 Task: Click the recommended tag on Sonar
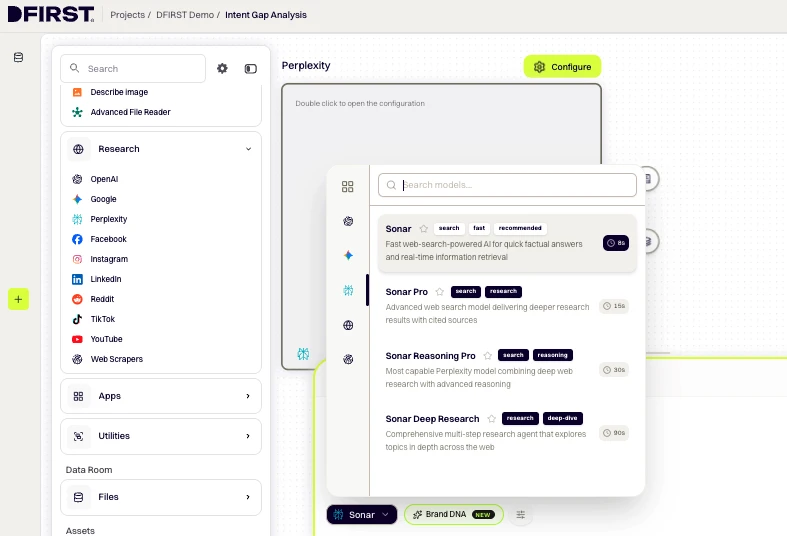[520, 228]
